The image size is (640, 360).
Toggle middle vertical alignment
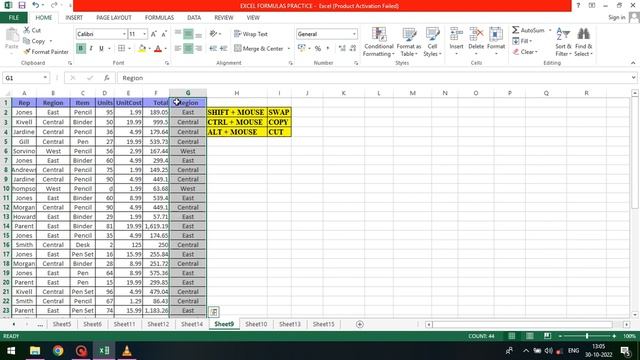point(188,34)
